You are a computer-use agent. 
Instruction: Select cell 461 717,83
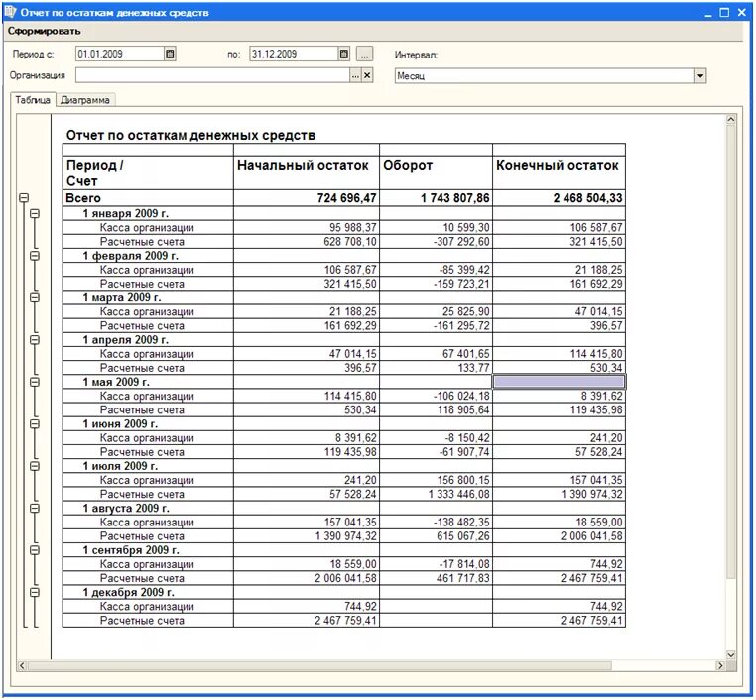coord(436,578)
